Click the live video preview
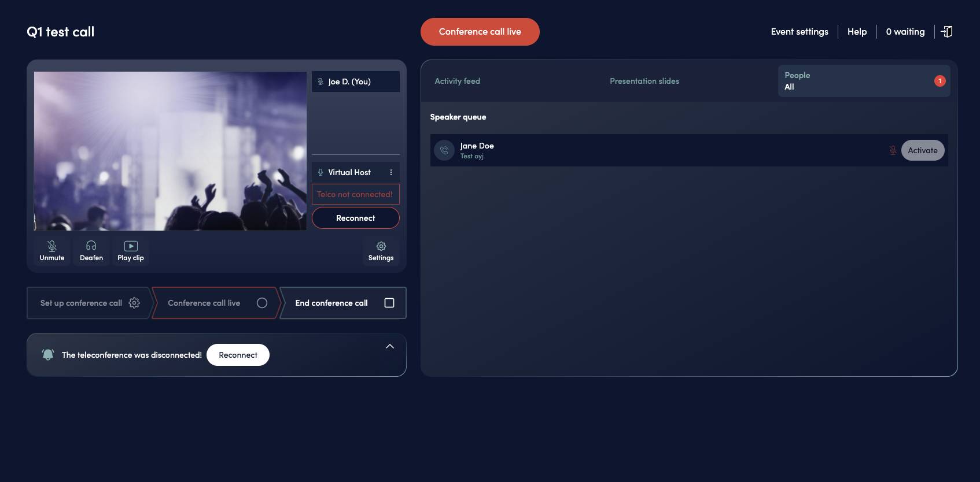The image size is (980, 482). click(170, 151)
